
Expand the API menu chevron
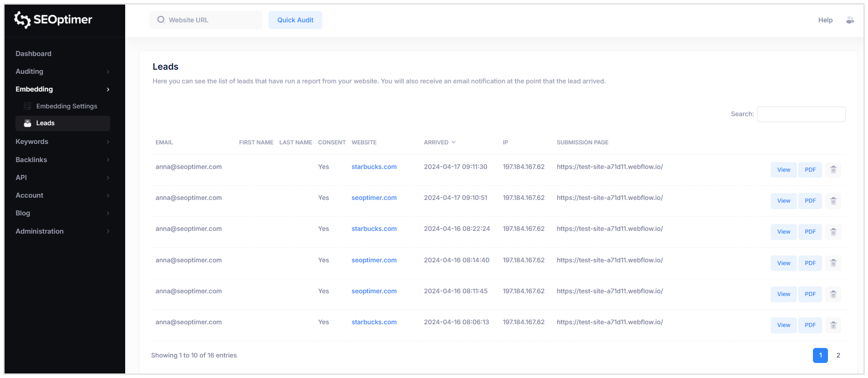[x=108, y=178]
